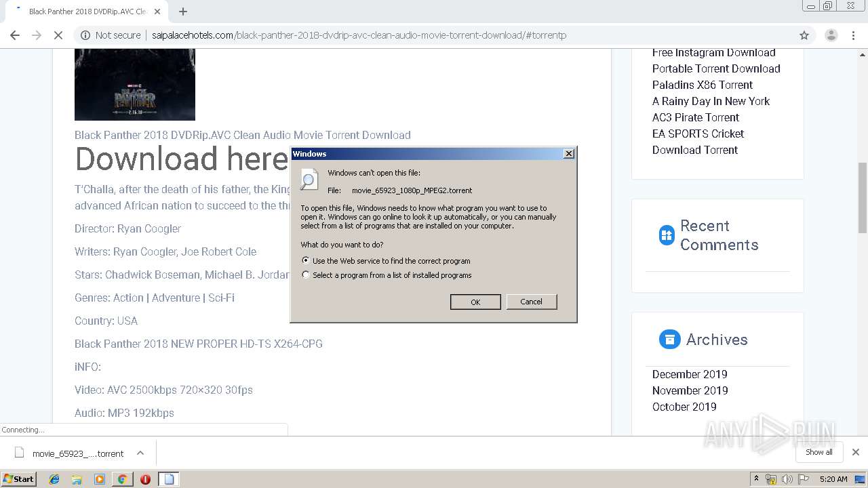Select Use the Web service option
The width and height of the screenshot is (868, 488).
pyautogui.click(x=387, y=260)
